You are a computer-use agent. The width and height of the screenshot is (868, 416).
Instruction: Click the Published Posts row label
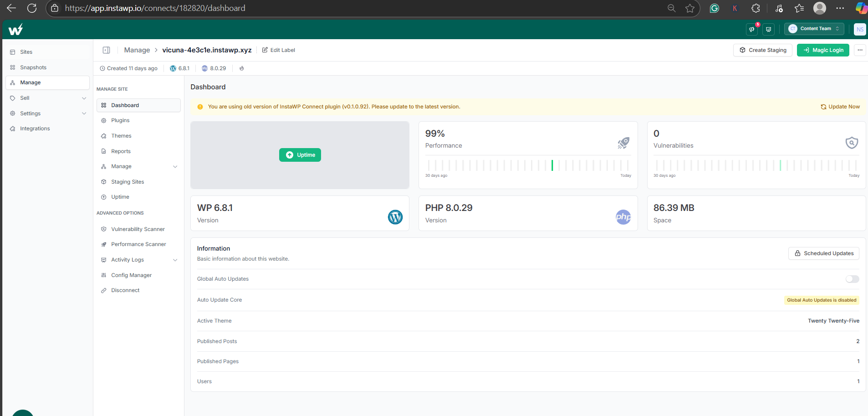[x=217, y=341]
